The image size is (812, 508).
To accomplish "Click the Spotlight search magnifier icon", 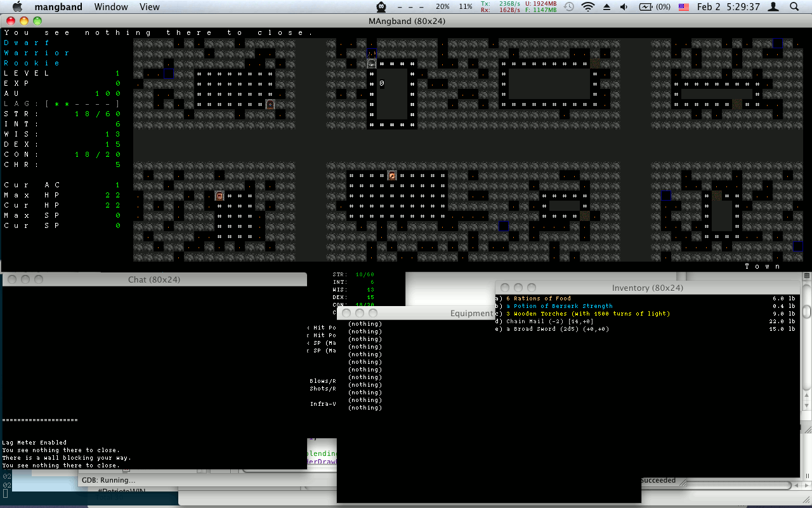I will pyautogui.click(x=794, y=7).
